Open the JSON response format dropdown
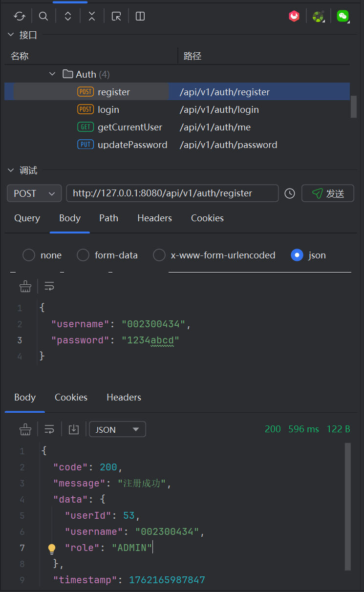Image resolution: width=364 pixels, height=592 pixels. coord(117,429)
